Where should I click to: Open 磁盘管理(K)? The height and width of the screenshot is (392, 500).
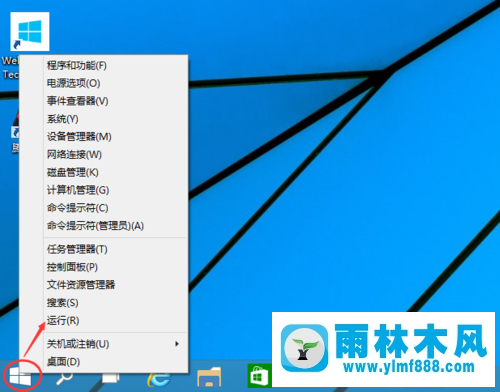point(104,172)
